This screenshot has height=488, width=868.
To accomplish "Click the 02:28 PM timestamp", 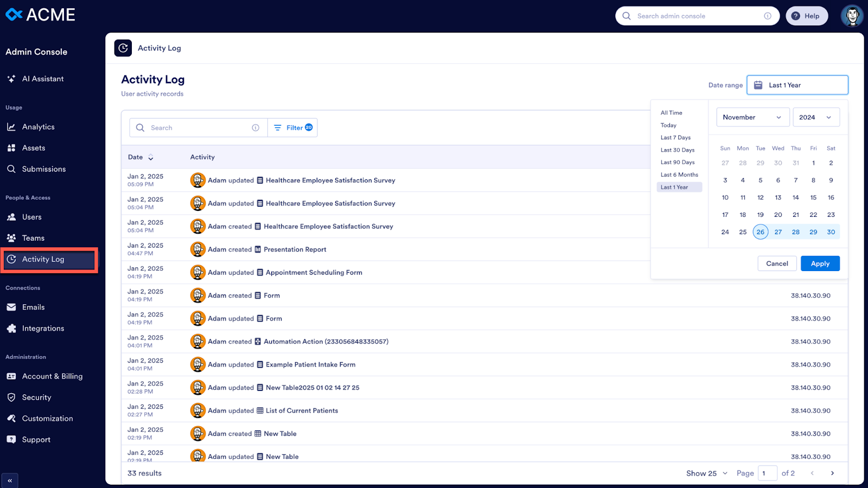I will click(x=140, y=391).
